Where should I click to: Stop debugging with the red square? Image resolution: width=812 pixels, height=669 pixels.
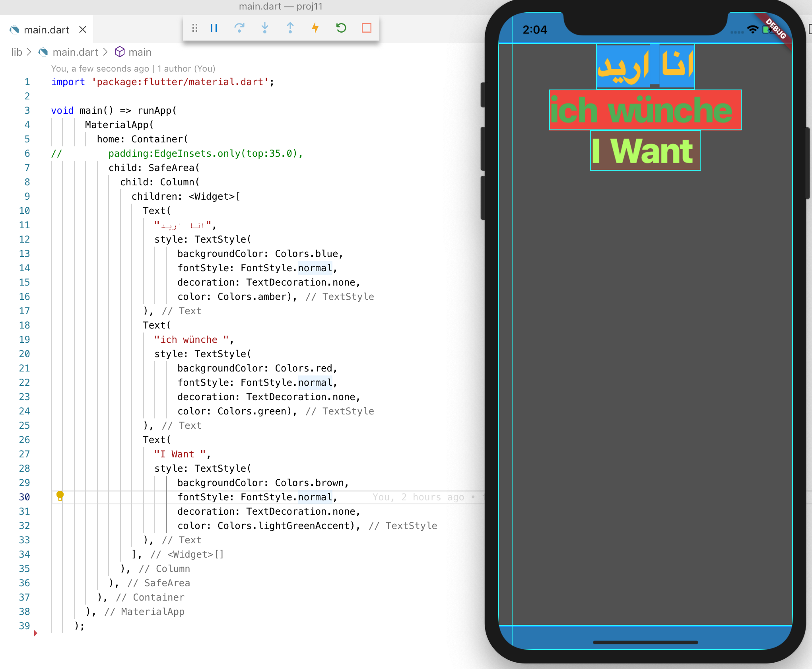(x=366, y=28)
